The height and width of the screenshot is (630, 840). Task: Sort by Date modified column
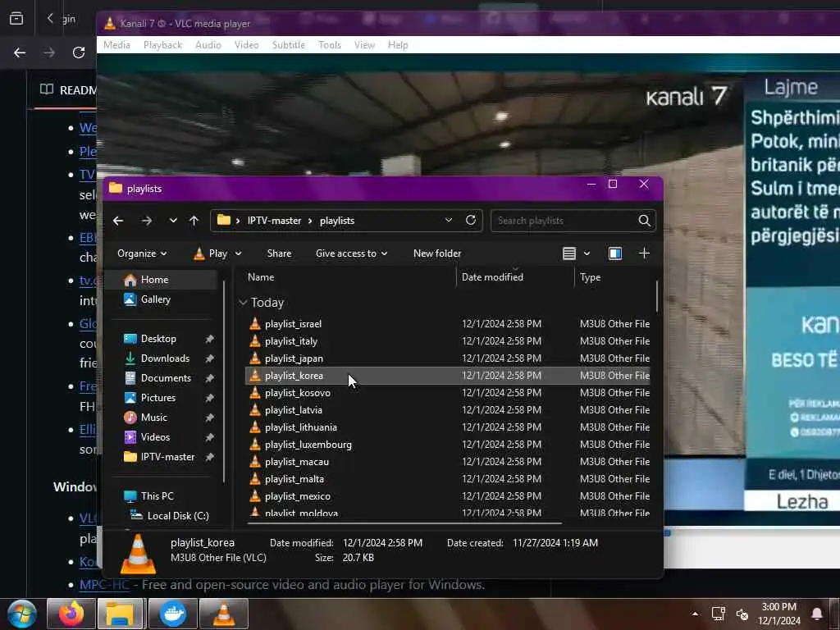coord(492,277)
